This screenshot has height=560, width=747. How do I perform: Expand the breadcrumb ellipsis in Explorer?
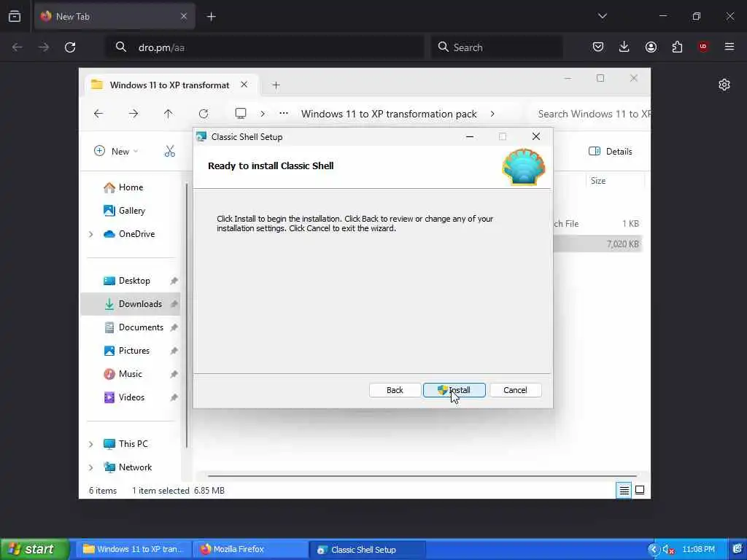(x=284, y=113)
